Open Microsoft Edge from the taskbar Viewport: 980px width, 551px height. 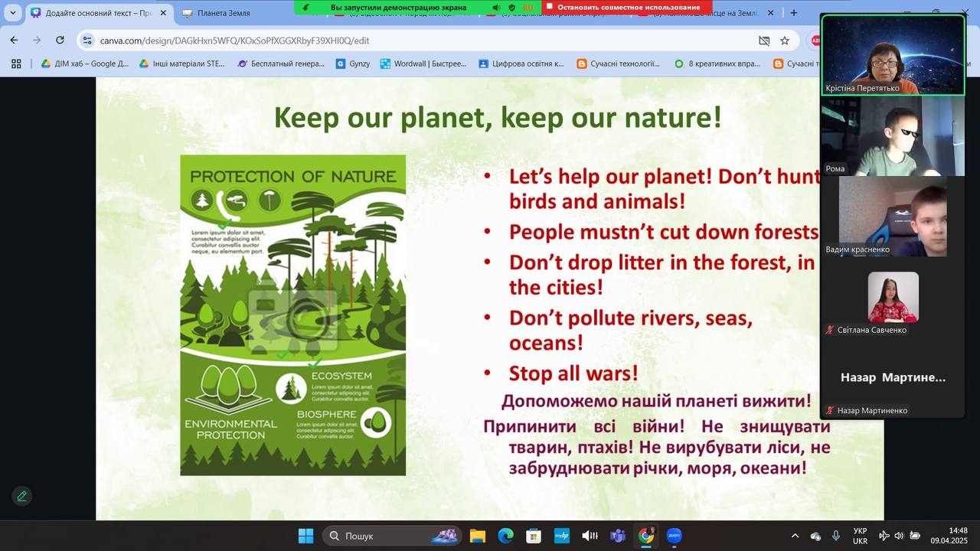pyautogui.click(x=505, y=536)
